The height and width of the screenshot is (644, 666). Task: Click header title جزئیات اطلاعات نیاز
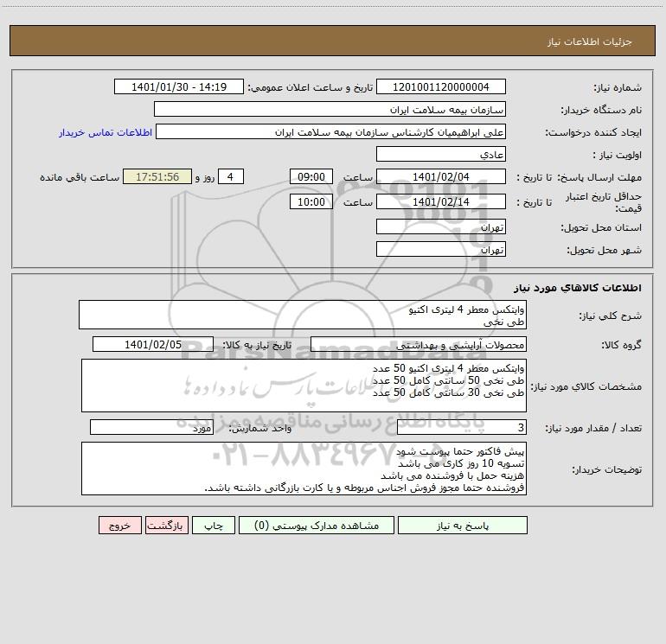[x=590, y=41]
